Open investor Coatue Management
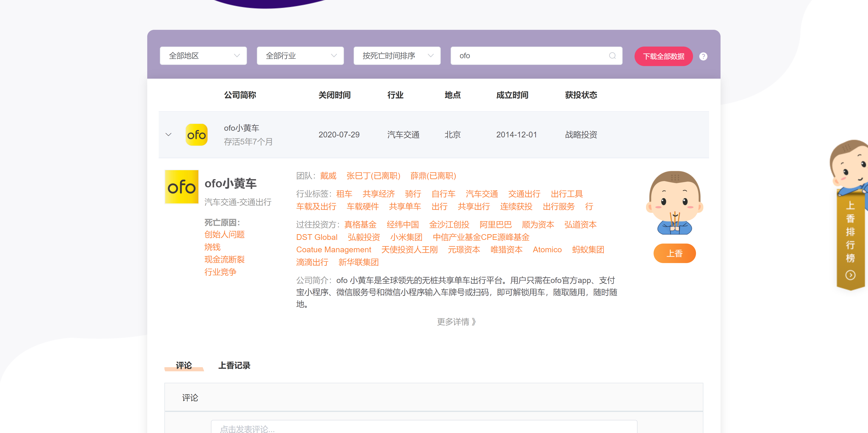The height and width of the screenshot is (433, 868). [334, 250]
